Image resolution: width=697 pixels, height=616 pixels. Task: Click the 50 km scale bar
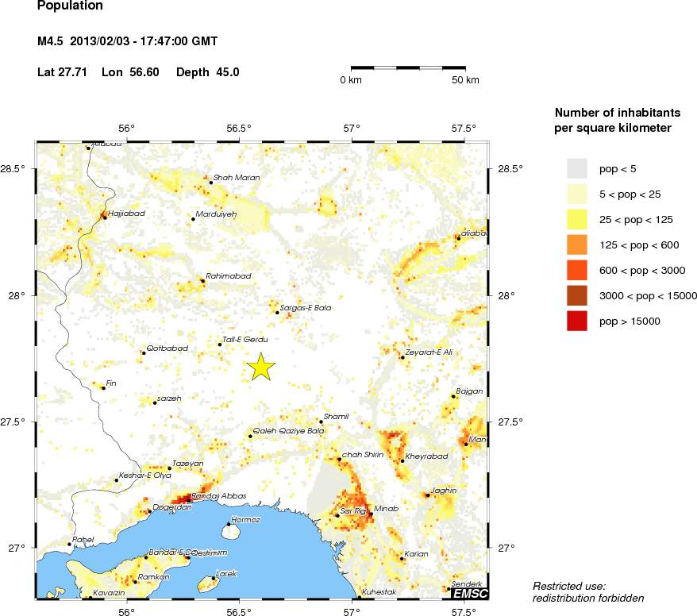(x=408, y=69)
